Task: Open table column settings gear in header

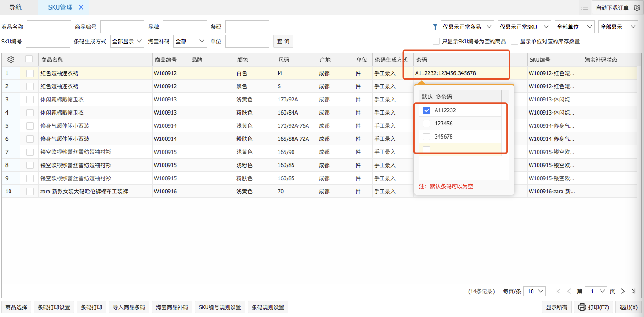Action: pyautogui.click(x=11, y=59)
